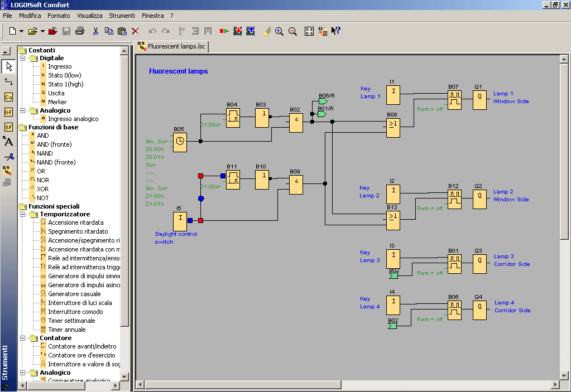Select the connector wiring tool

(8, 82)
